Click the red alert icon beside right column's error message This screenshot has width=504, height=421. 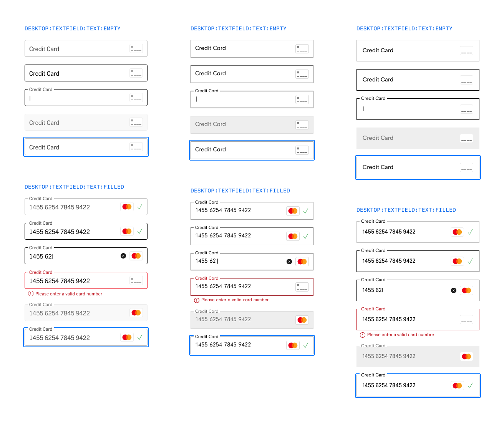363,335
